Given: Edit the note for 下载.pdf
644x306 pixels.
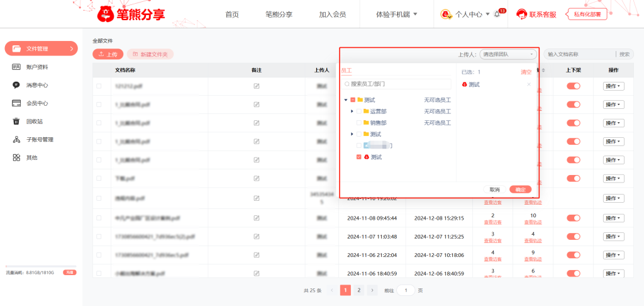Looking at the screenshot, I should pos(257,179).
